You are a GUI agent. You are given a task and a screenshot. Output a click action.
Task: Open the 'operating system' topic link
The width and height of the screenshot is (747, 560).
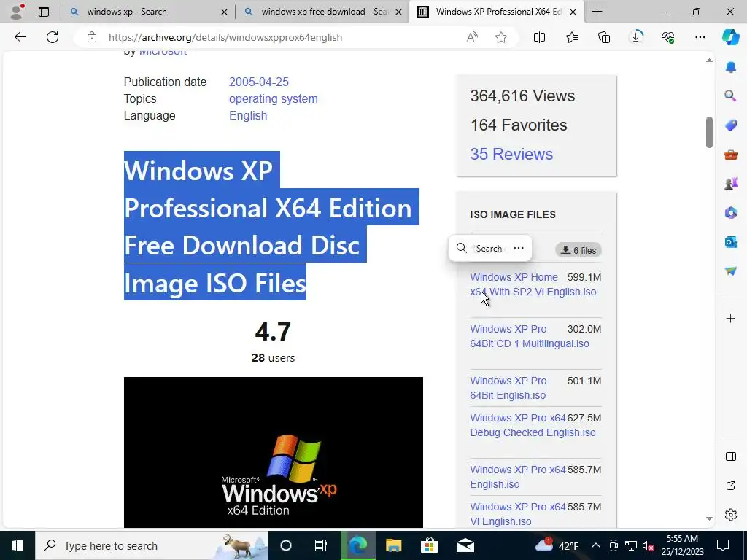point(274,98)
